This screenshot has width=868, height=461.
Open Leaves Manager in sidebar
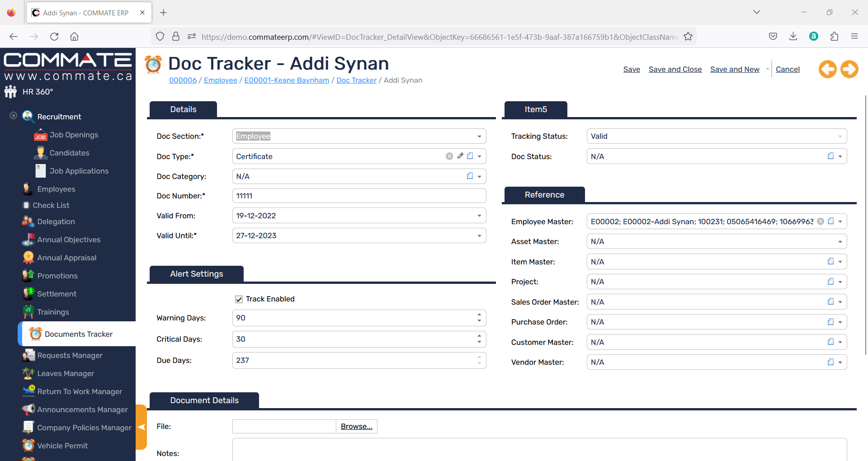pos(66,373)
